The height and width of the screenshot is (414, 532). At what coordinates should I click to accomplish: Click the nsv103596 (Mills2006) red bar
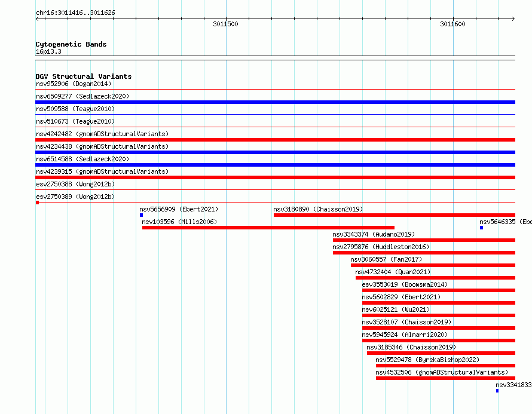point(268,228)
